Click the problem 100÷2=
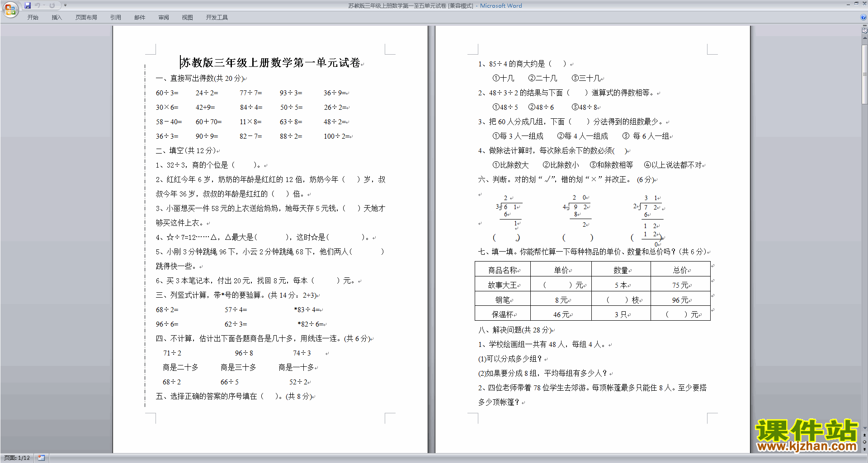The image size is (868, 463). (336, 136)
